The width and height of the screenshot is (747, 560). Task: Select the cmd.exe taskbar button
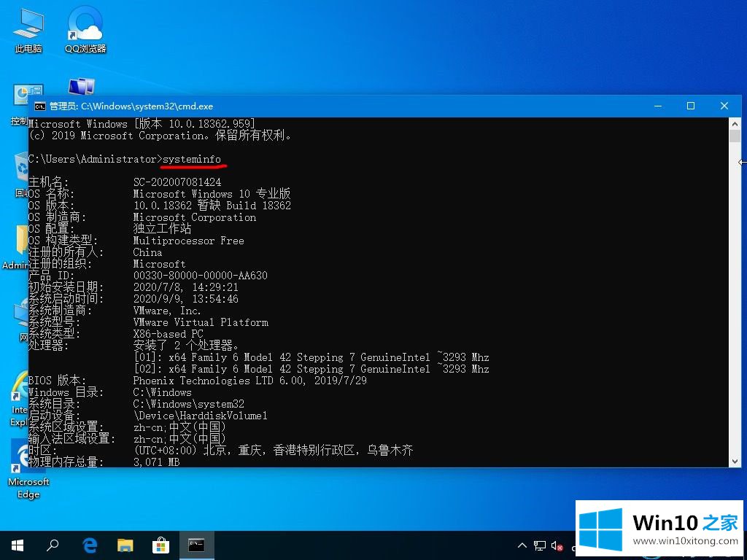coord(196,545)
